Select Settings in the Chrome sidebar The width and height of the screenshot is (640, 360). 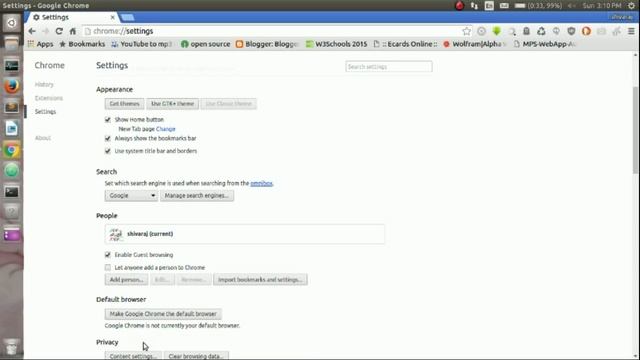tap(45, 111)
